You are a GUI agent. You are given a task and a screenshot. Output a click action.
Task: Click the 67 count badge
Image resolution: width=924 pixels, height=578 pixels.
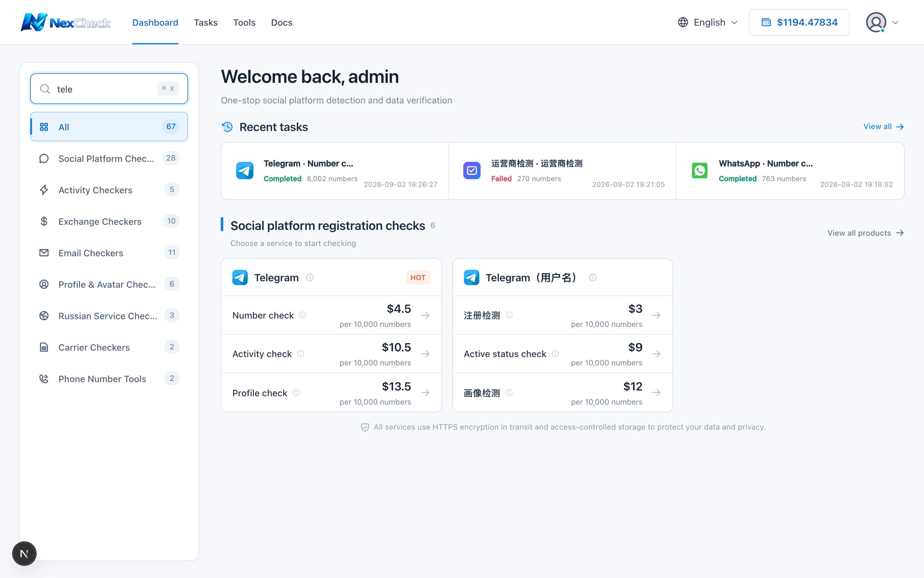[171, 127]
